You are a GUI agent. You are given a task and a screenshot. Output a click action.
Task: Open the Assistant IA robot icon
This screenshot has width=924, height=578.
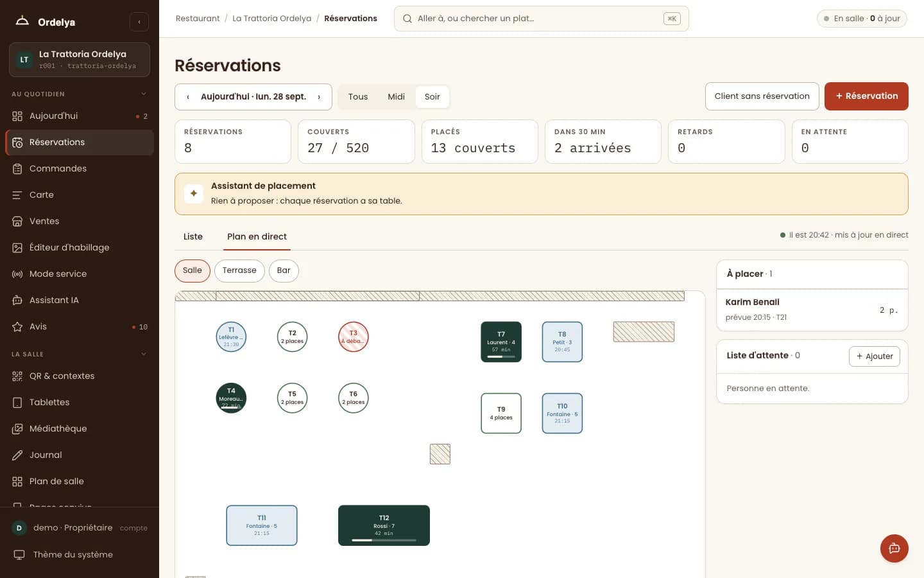pyautogui.click(x=17, y=301)
